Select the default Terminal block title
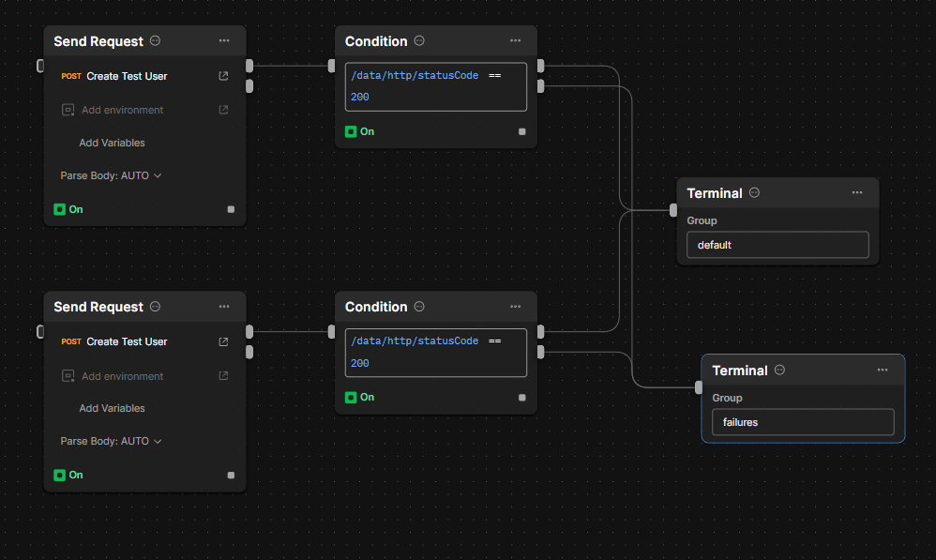 pos(715,193)
